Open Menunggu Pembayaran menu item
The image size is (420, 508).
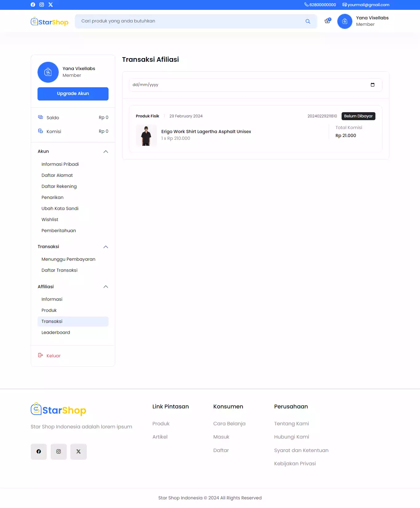(x=68, y=259)
